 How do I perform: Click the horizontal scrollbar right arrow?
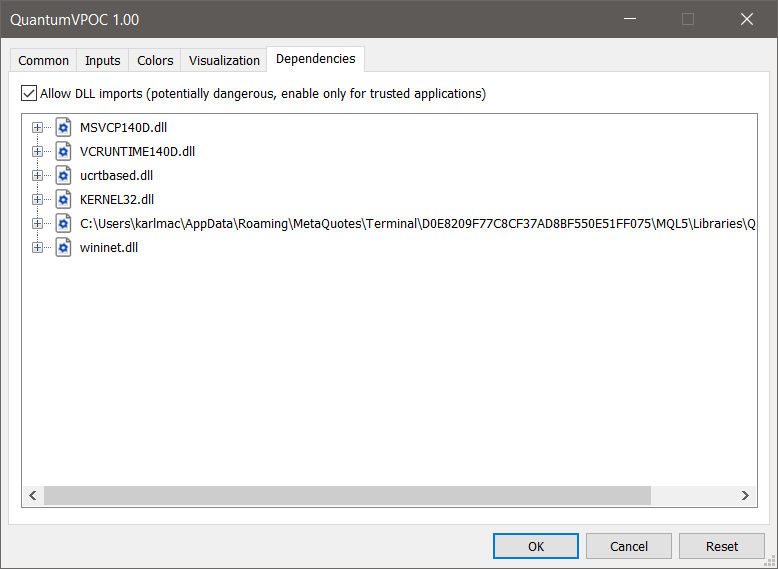tap(744, 496)
